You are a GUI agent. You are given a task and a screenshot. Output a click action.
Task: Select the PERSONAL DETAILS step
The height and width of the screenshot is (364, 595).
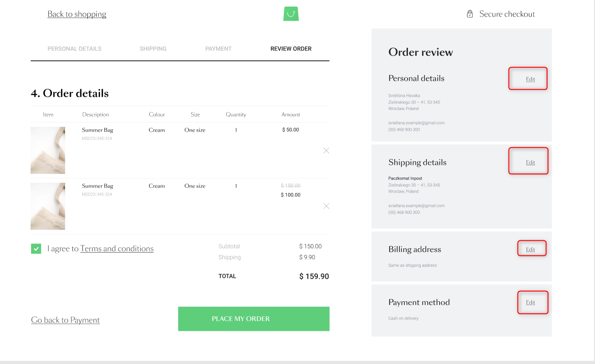pyautogui.click(x=74, y=48)
